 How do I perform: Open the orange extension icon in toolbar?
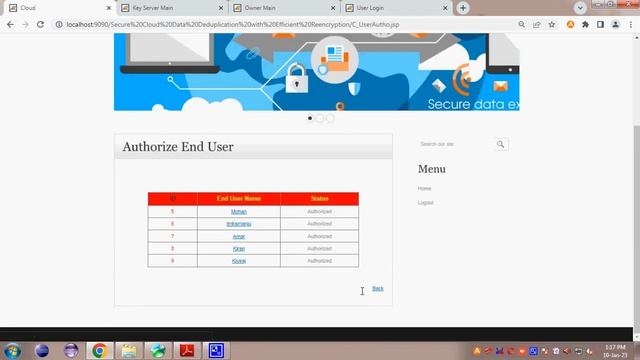570,24
